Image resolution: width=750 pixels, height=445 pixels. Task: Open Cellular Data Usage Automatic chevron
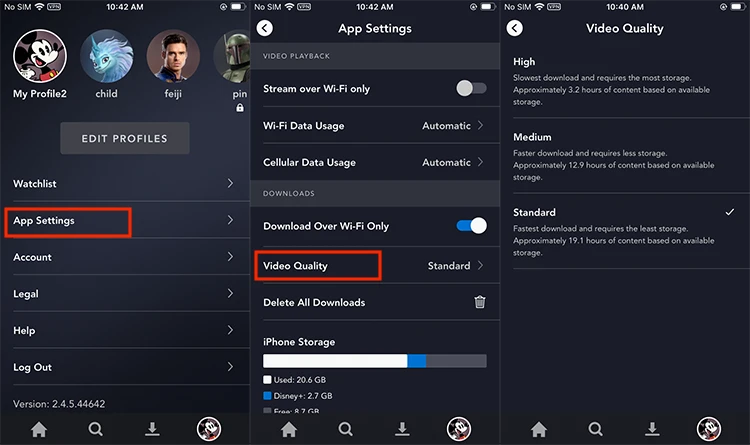point(480,162)
